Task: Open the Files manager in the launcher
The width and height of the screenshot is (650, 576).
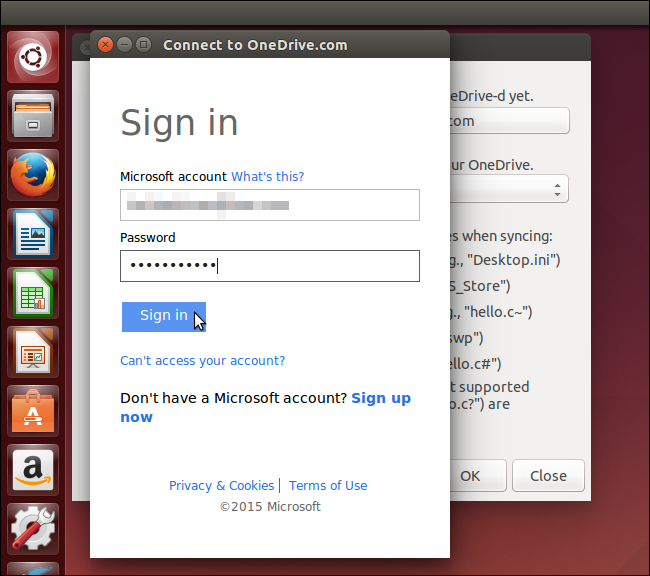Action: coord(33,116)
